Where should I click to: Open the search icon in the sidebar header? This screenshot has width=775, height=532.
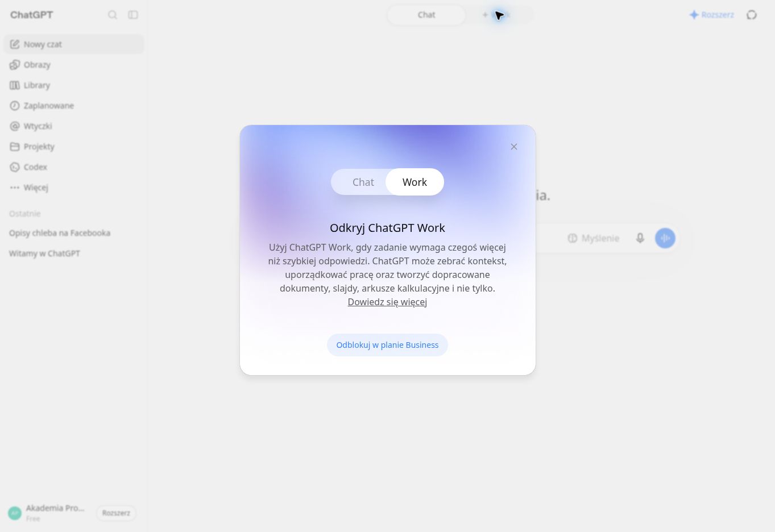click(x=113, y=15)
